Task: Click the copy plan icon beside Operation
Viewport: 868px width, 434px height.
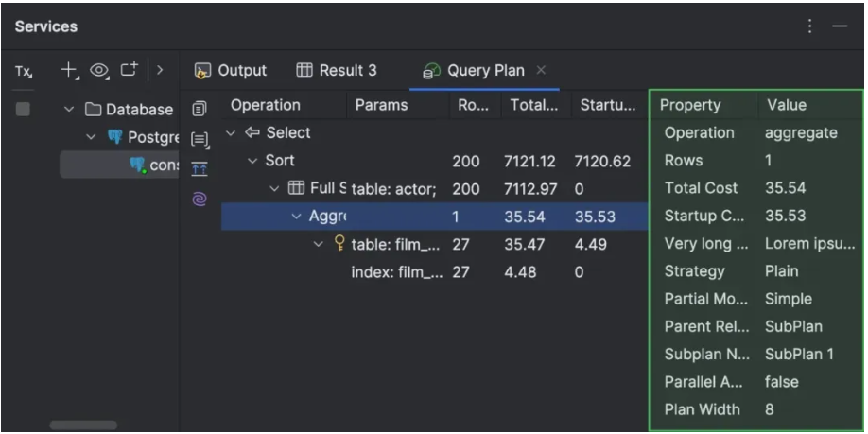Action: tap(200, 108)
